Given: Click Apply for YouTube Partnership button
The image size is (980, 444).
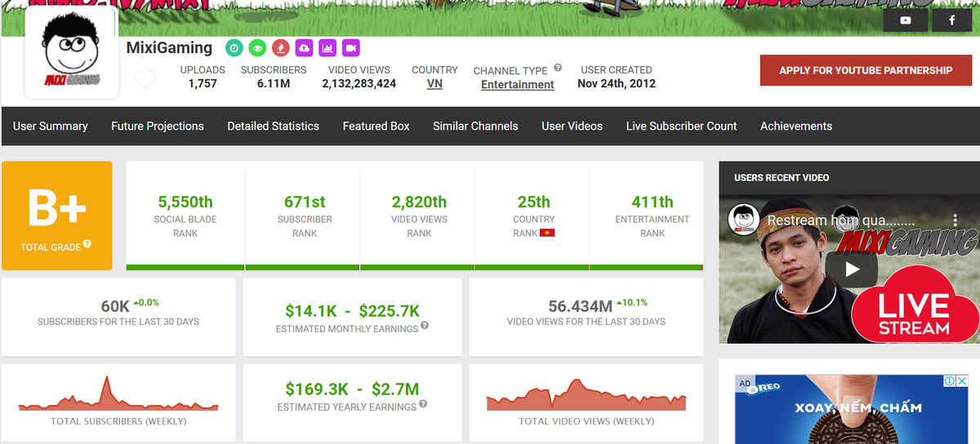Looking at the screenshot, I should pos(865,70).
